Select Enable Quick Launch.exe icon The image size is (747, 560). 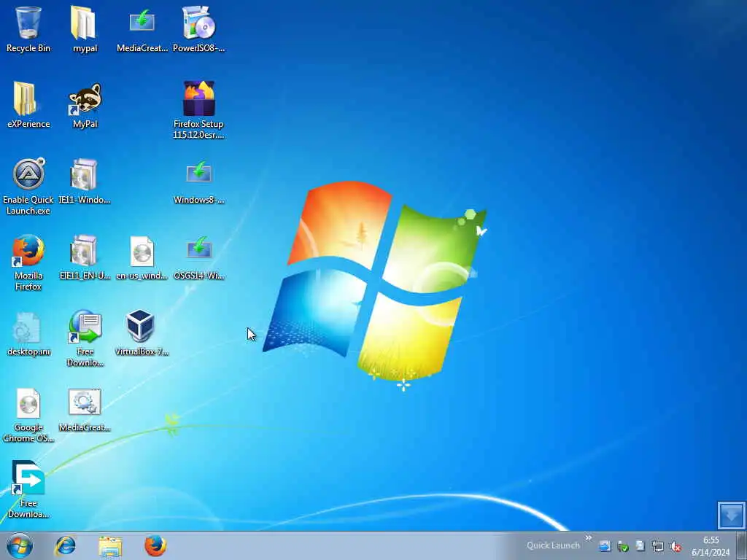28,186
